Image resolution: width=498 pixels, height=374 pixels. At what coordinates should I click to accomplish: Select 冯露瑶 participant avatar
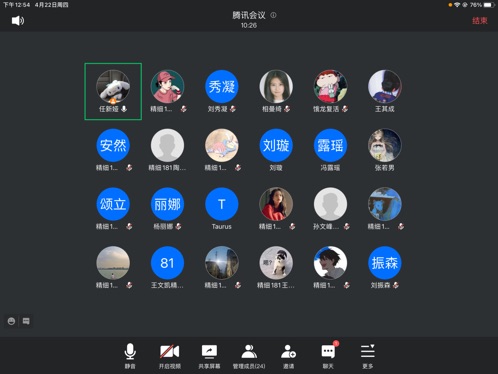coord(330,145)
